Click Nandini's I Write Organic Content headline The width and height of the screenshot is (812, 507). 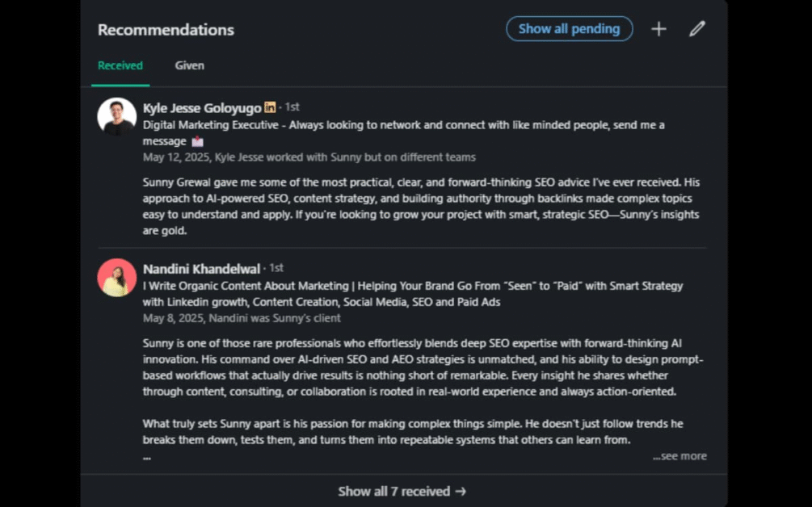[413, 294]
